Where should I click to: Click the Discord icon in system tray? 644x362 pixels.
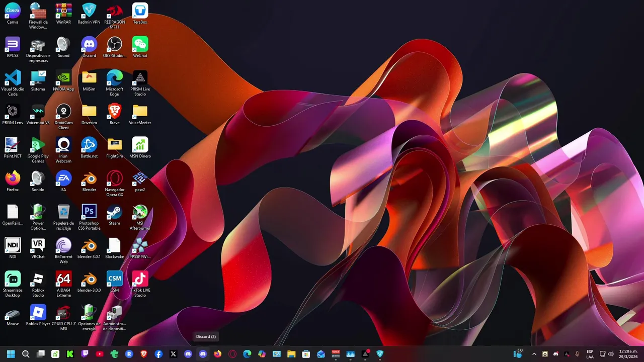(555, 354)
